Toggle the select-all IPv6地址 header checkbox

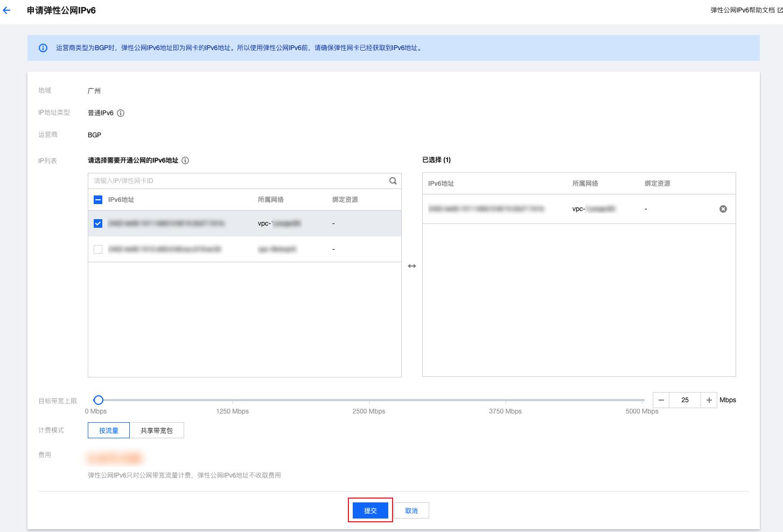(x=98, y=200)
